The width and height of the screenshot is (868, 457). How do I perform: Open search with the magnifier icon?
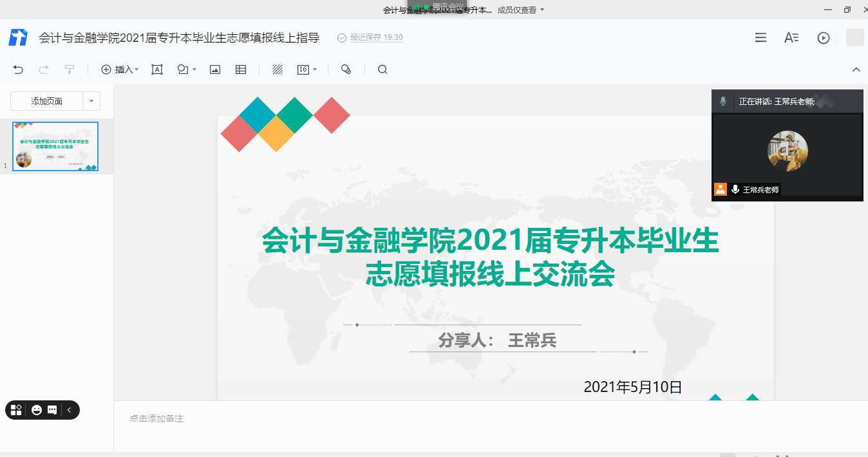382,70
